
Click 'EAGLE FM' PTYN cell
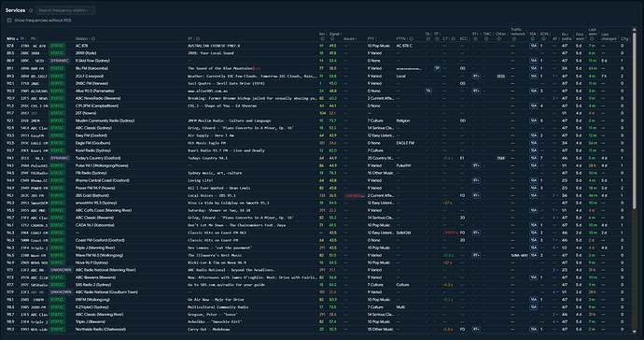coord(405,143)
